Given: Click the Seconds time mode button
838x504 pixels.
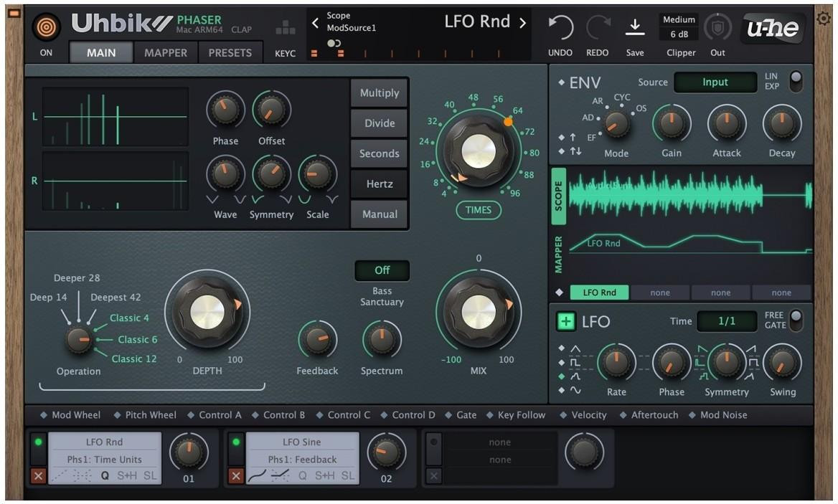Looking at the screenshot, I should pyautogui.click(x=380, y=153).
